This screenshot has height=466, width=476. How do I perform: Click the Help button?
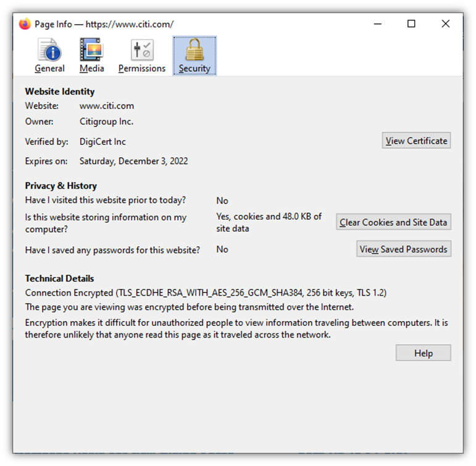(423, 353)
